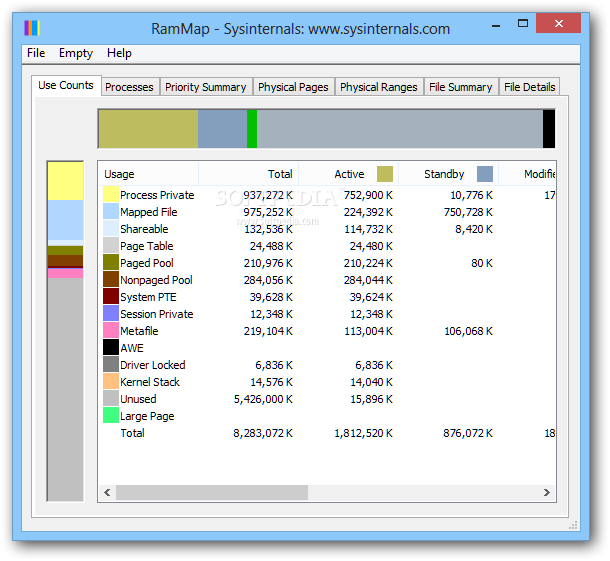Click the 1,812,520 K Active total value
The width and height of the screenshot is (610, 561).
[x=363, y=433]
